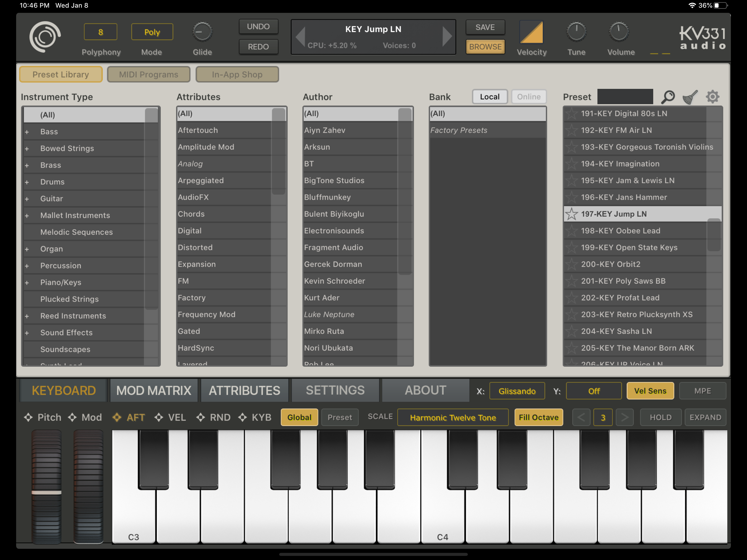Expand the Piano/Keys category
This screenshot has width=747, height=560.
point(27,283)
